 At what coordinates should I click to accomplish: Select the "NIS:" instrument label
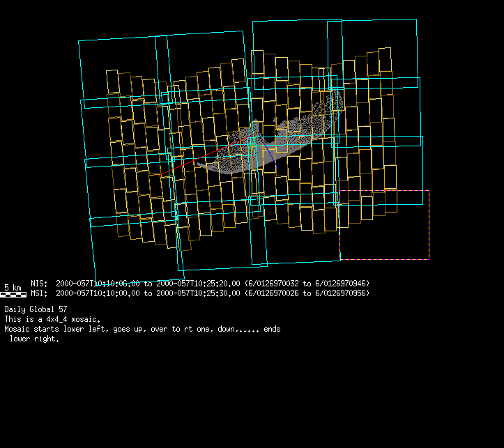[x=39, y=284]
